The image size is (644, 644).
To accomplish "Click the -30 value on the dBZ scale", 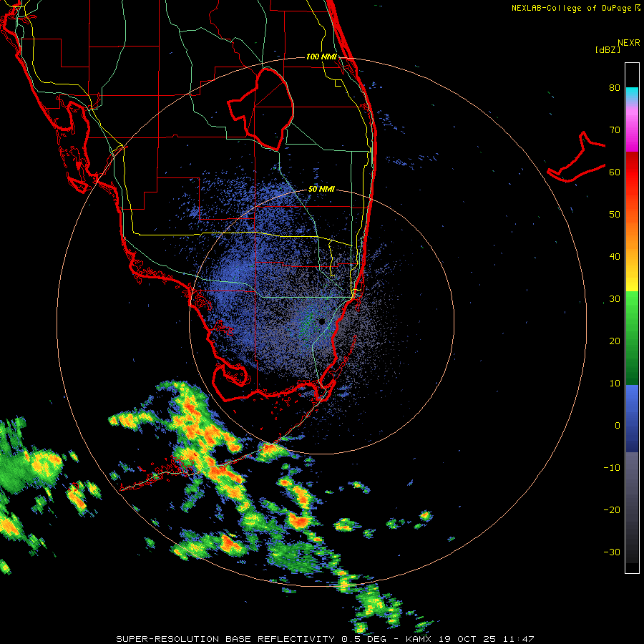I will [x=612, y=552].
